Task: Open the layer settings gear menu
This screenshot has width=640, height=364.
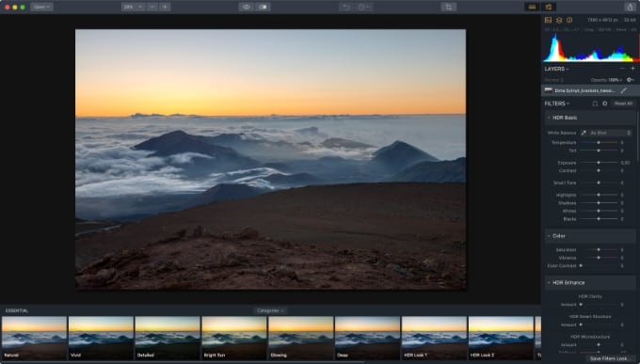Action: [631, 80]
